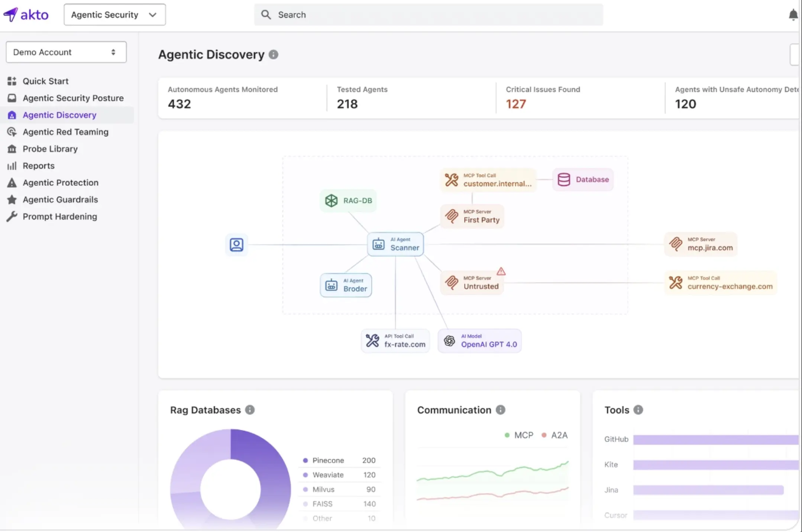Open Agentic Red Teaming page
This screenshot has height=532, width=802.
coord(65,132)
